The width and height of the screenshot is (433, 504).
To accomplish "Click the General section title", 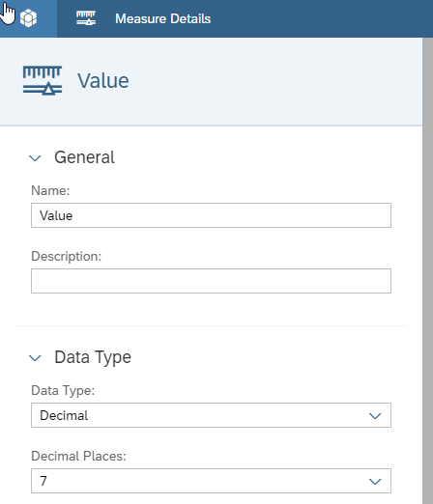I will pos(84,157).
